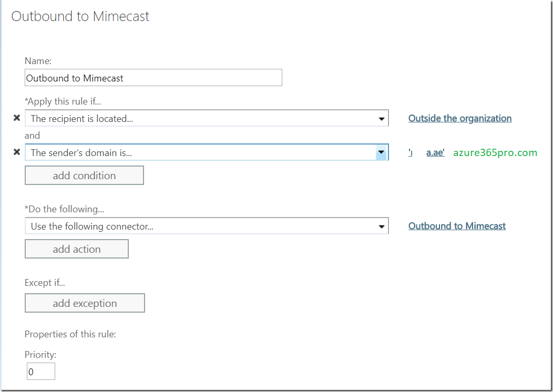Click the Properties of this rule label

[x=70, y=334]
